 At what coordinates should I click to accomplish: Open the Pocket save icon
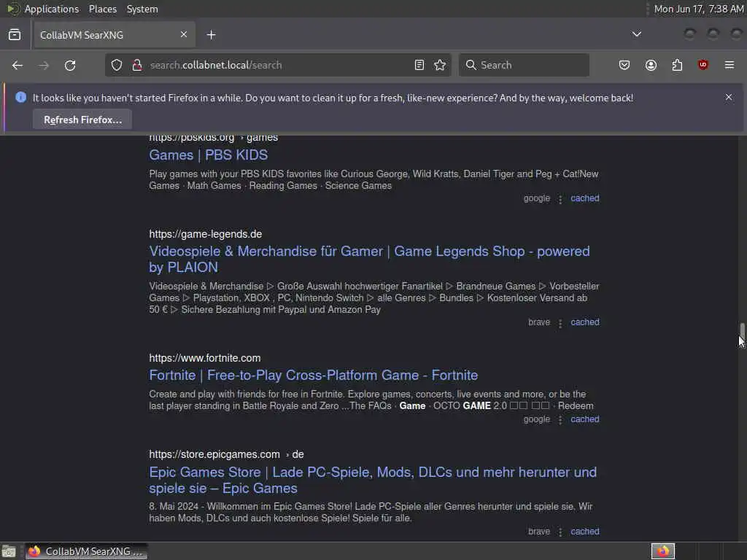[624, 65]
